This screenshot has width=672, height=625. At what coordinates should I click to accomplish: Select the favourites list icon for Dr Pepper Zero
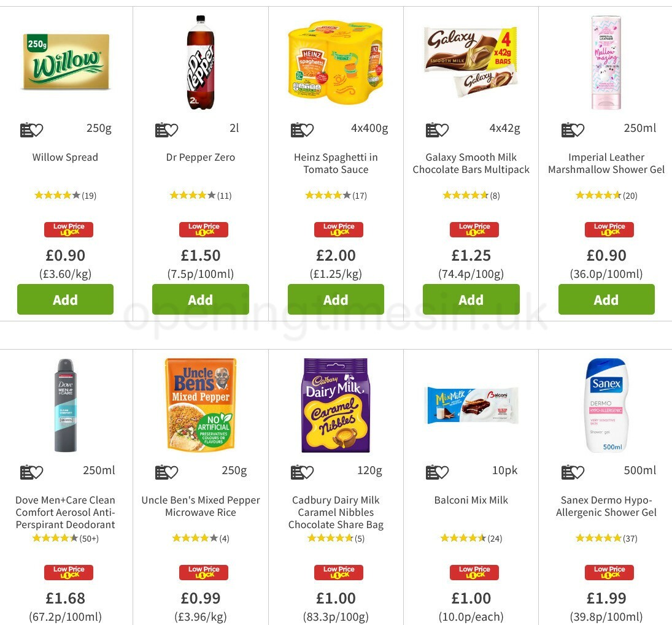pos(166,129)
